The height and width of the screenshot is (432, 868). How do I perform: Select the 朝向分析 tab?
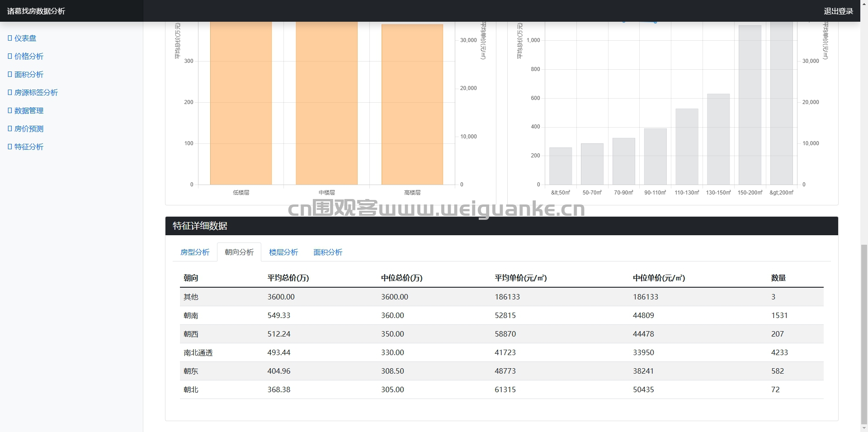[x=239, y=252]
